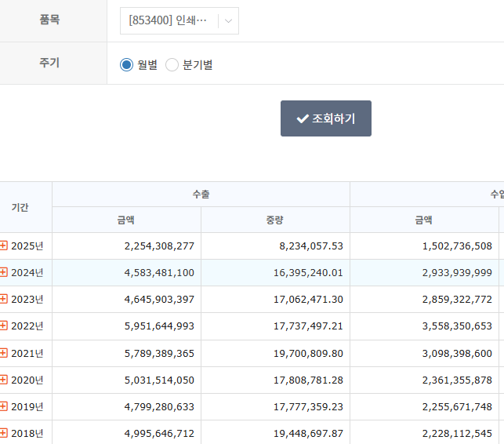Open the 품목 dropdown arrow
The width and height of the screenshot is (504, 444).
(x=228, y=21)
